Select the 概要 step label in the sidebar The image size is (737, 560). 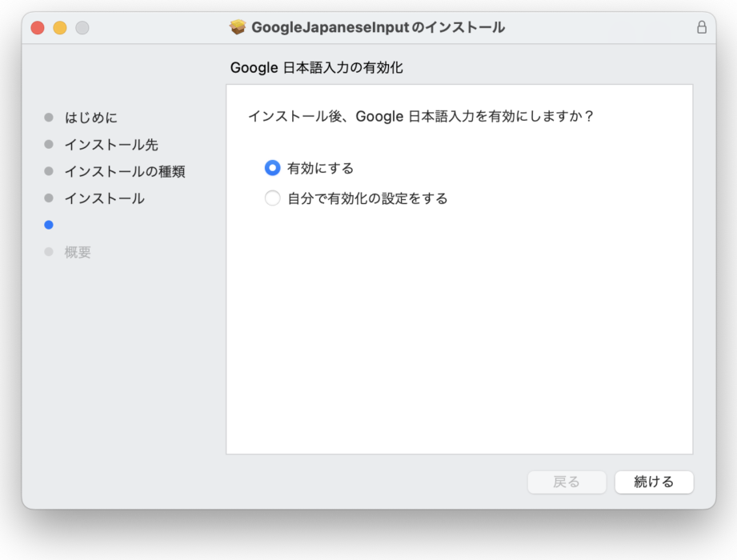click(78, 252)
